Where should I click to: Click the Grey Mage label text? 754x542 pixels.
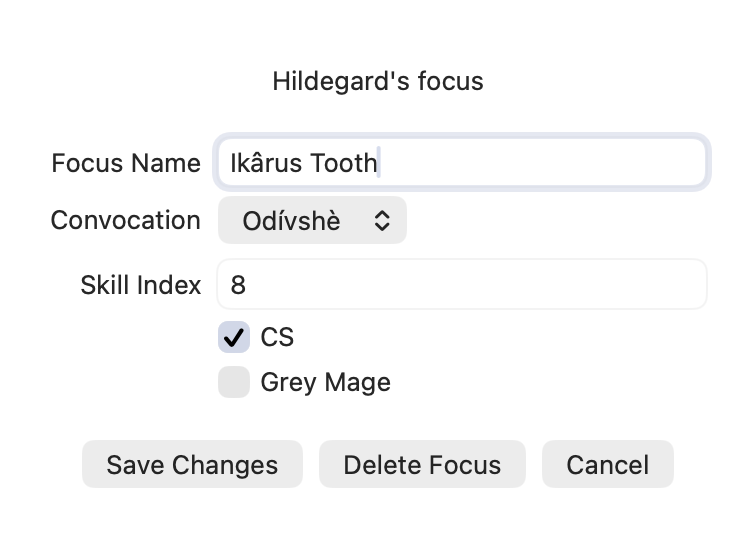325,382
